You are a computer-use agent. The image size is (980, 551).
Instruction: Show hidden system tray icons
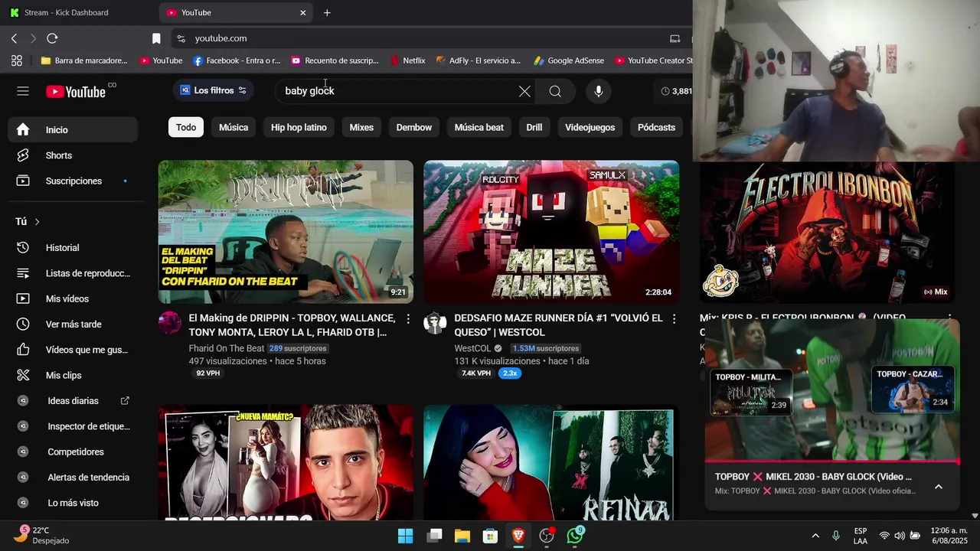815,536
